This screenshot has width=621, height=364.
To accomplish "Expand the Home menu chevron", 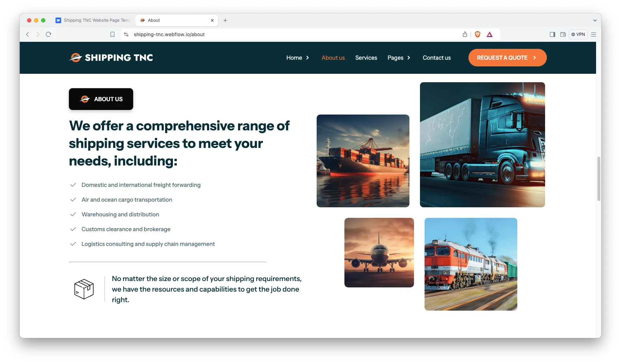I will click(x=308, y=58).
